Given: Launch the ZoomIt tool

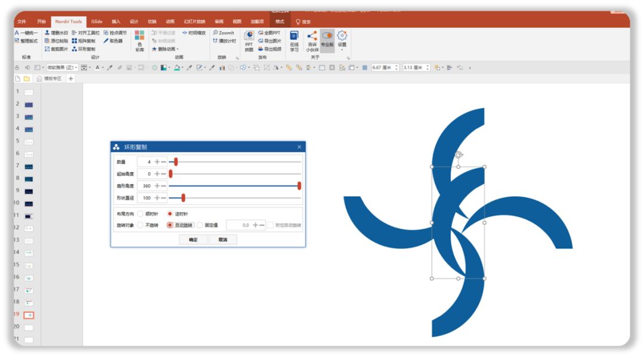Looking at the screenshot, I should click(x=224, y=32).
